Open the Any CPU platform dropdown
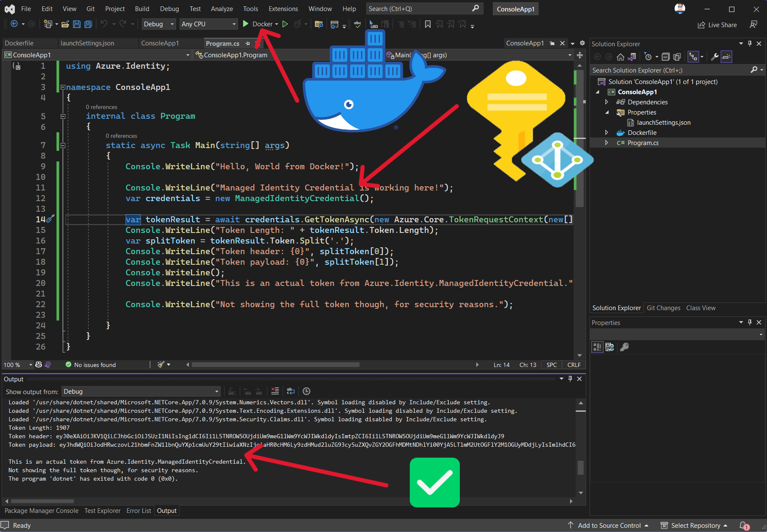The image size is (767, 532). [208, 24]
